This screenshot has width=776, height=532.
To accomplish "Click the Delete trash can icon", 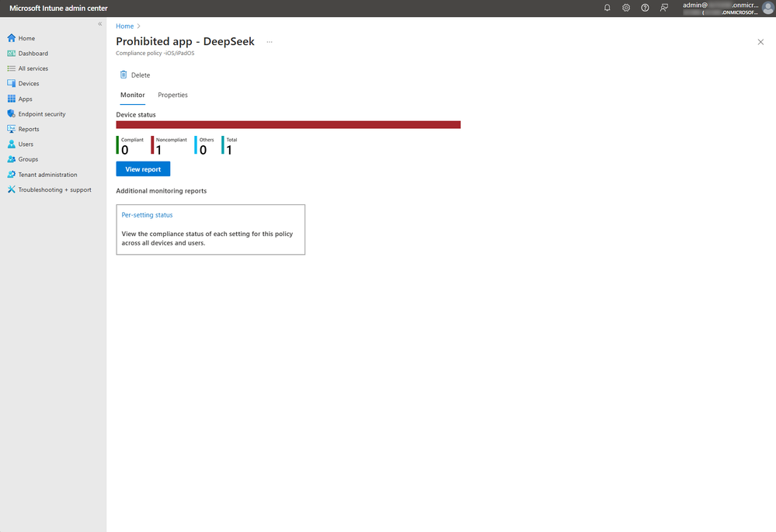I will tap(124, 75).
